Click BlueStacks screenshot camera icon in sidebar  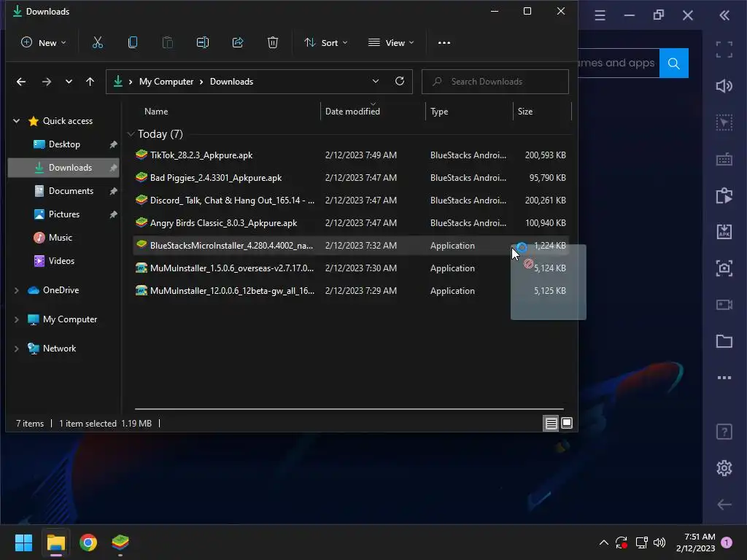pyautogui.click(x=724, y=268)
